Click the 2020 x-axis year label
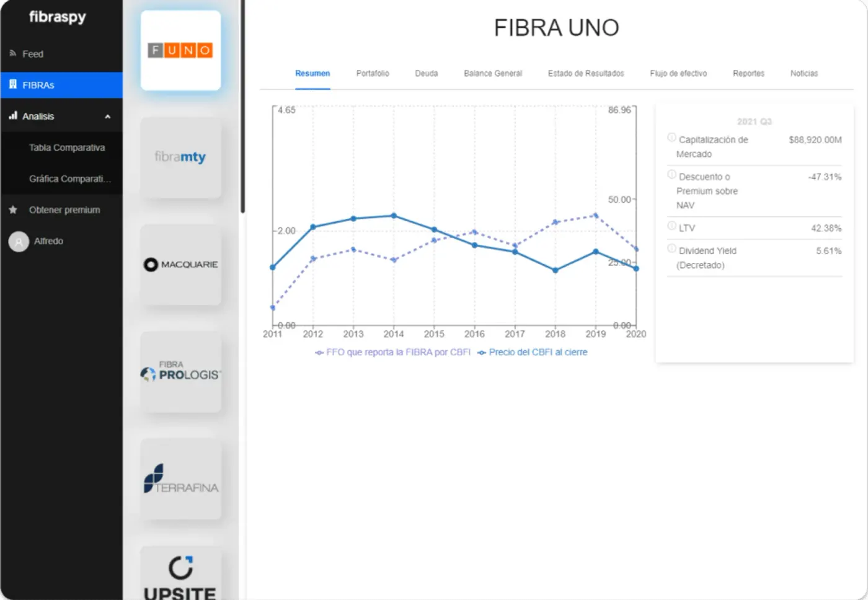The width and height of the screenshot is (868, 600). tap(636, 334)
